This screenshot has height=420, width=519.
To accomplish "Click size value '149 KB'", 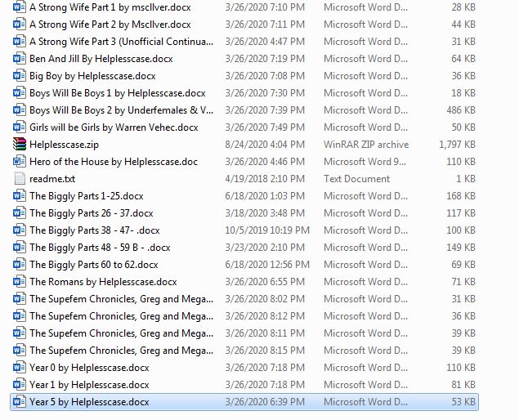I will click(461, 248).
